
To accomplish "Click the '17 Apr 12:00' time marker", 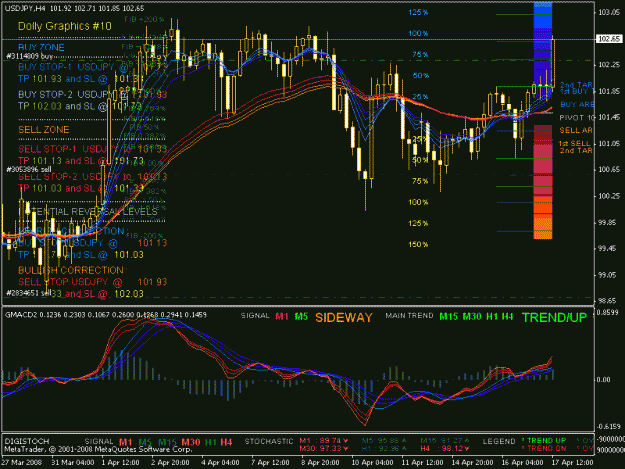I will point(572,463).
